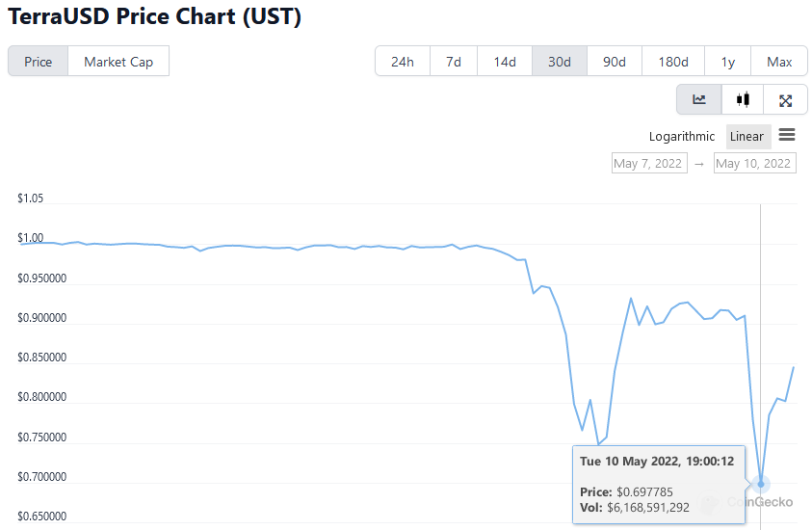Open chart hamburger menu icon
This screenshot has height=530, width=812.
[787, 135]
